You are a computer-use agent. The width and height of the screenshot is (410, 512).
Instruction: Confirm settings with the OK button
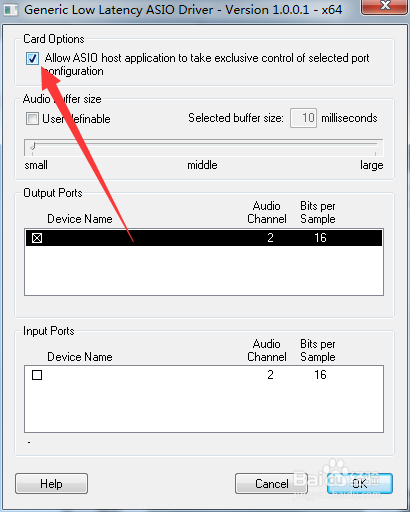point(360,484)
